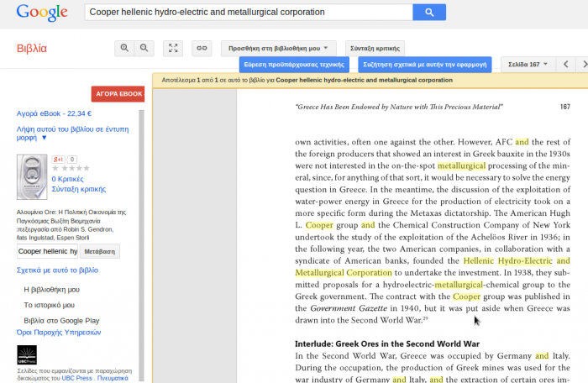Click the UBC Press logo

pyautogui.click(x=27, y=355)
